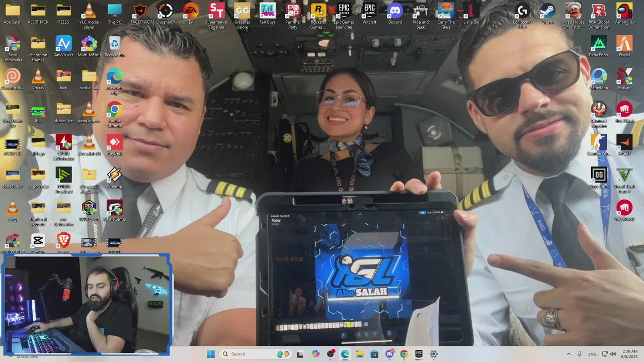The image size is (644, 362).
Task: Open the Grapples Galore shortcut
Action: coord(242,15)
